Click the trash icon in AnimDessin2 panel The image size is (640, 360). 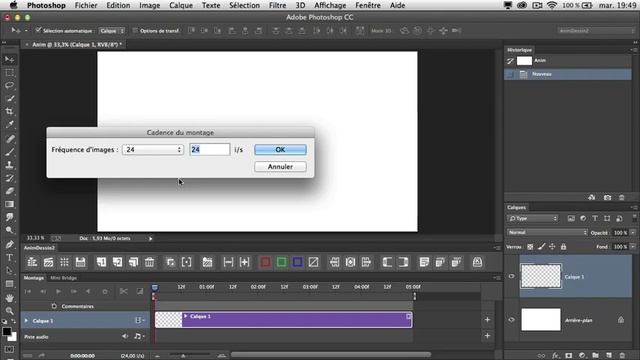coord(149,262)
